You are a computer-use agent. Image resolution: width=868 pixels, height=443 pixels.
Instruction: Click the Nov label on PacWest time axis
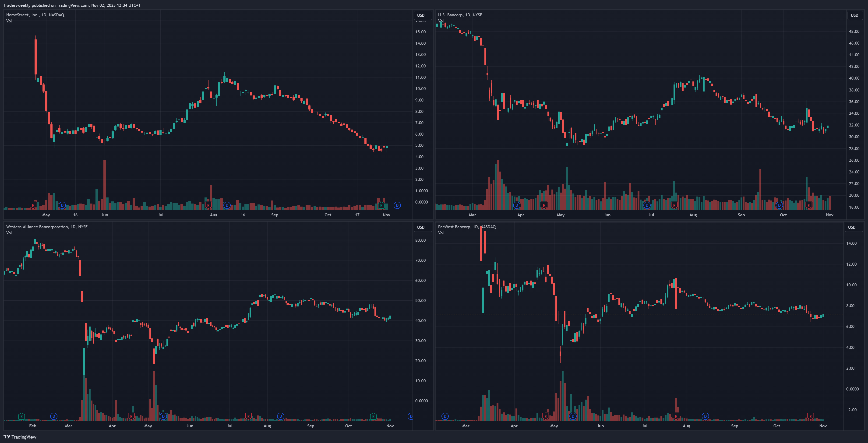click(822, 426)
